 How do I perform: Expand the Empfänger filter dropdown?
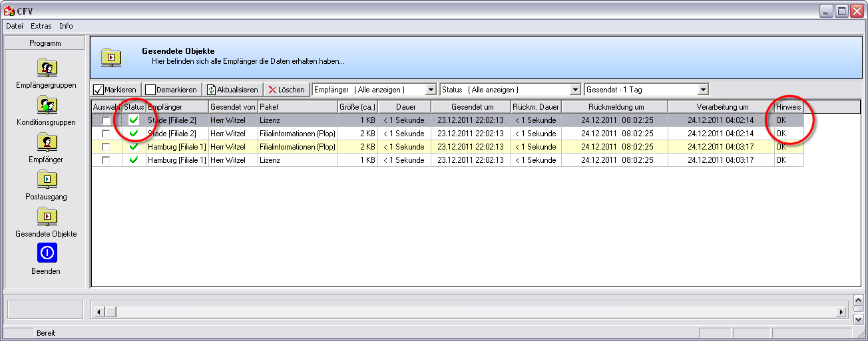tap(431, 90)
